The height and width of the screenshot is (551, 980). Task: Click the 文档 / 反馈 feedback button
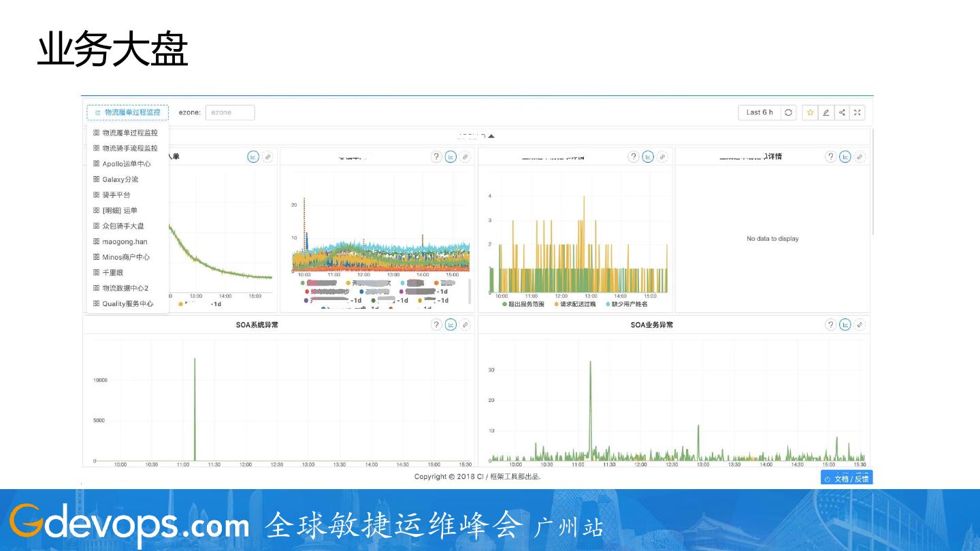click(847, 478)
